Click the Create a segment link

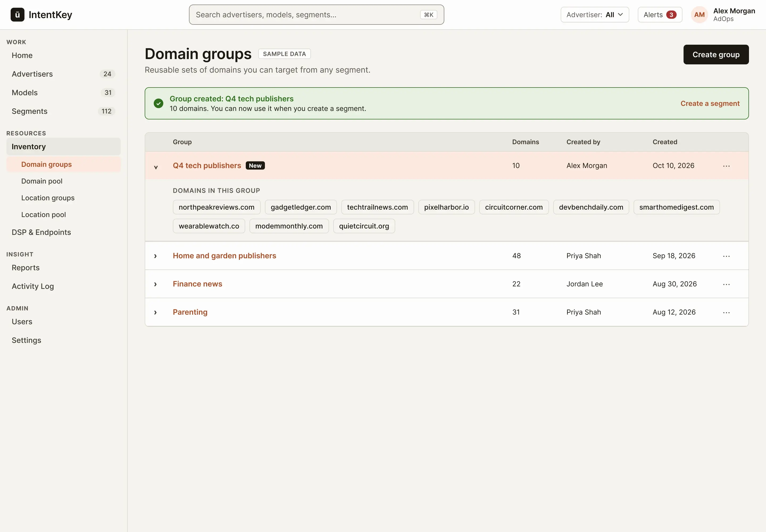click(x=710, y=103)
